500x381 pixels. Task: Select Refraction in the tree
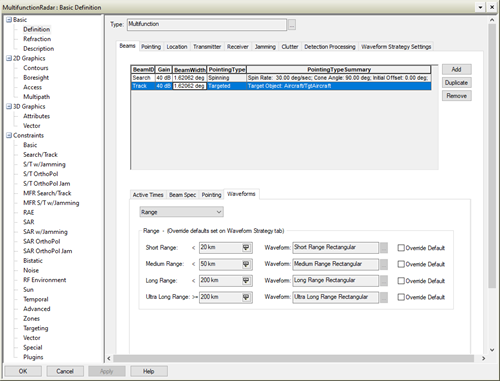click(x=37, y=39)
